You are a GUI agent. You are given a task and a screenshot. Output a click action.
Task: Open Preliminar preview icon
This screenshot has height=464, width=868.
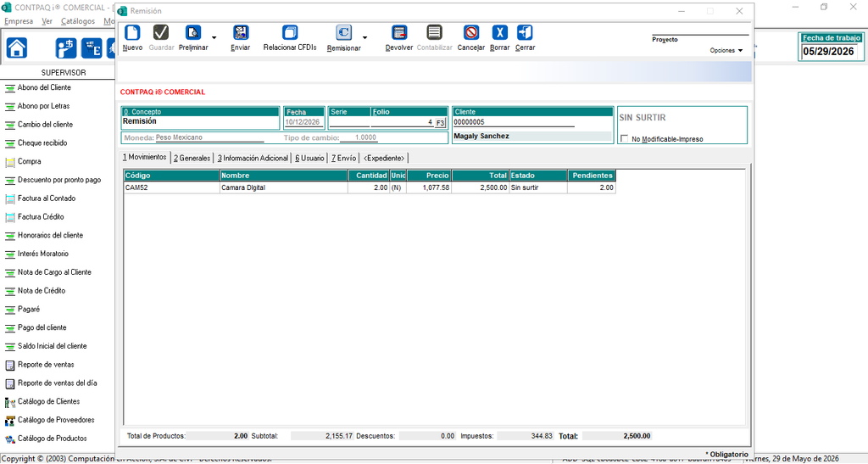coord(193,33)
